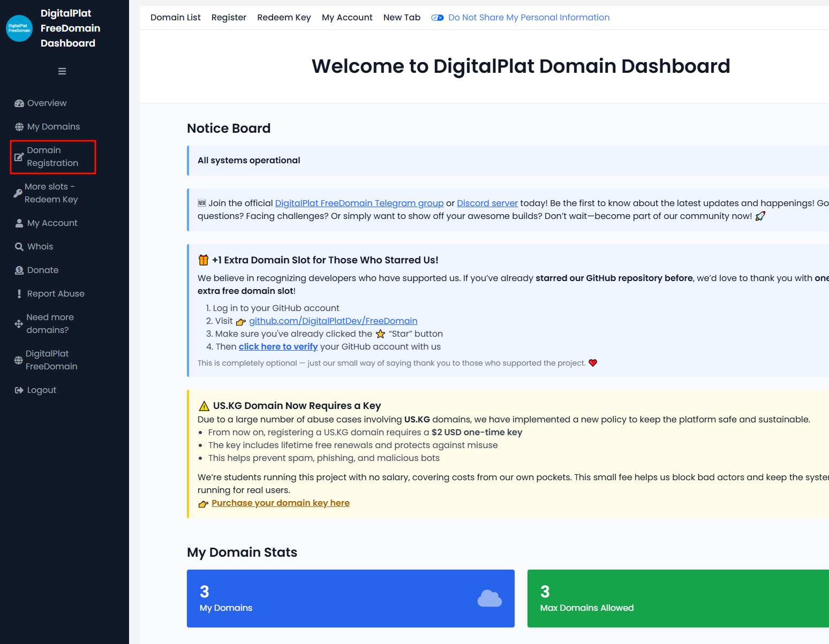The height and width of the screenshot is (644, 829).
Task: Click the globe icon beside sidebar DigitalPlat FreeDomain
Action: point(19,360)
